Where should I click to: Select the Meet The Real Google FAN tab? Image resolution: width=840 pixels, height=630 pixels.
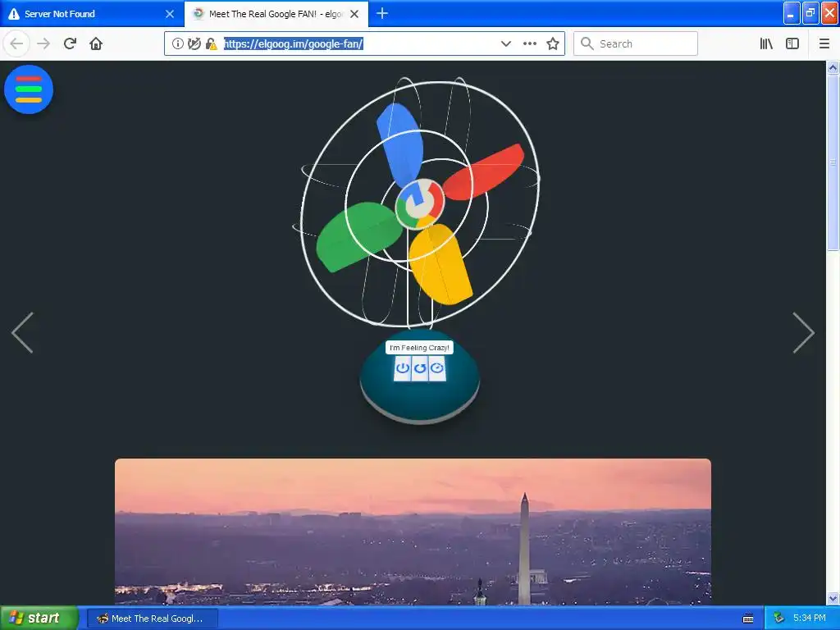pyautogui.click(x=276, y=14)
